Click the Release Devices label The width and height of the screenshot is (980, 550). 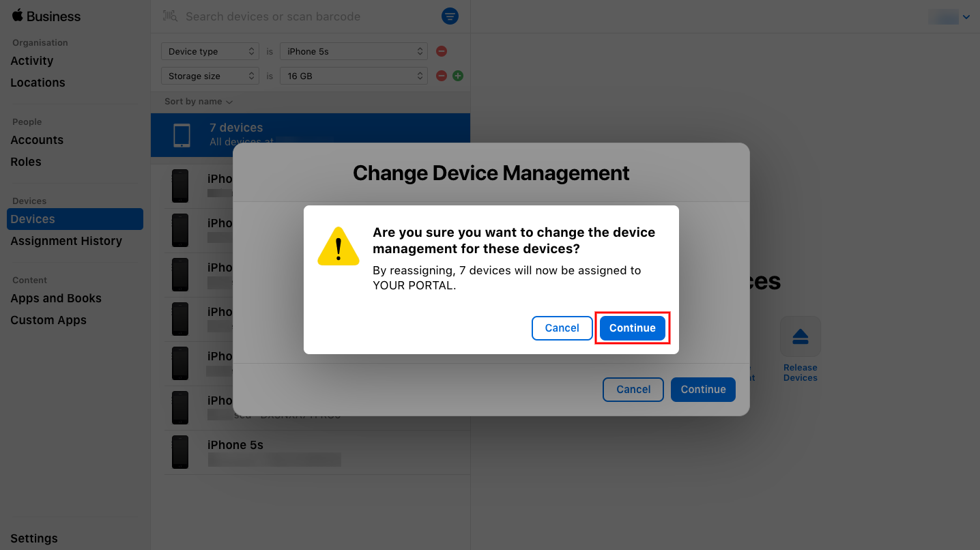point(801,373)
